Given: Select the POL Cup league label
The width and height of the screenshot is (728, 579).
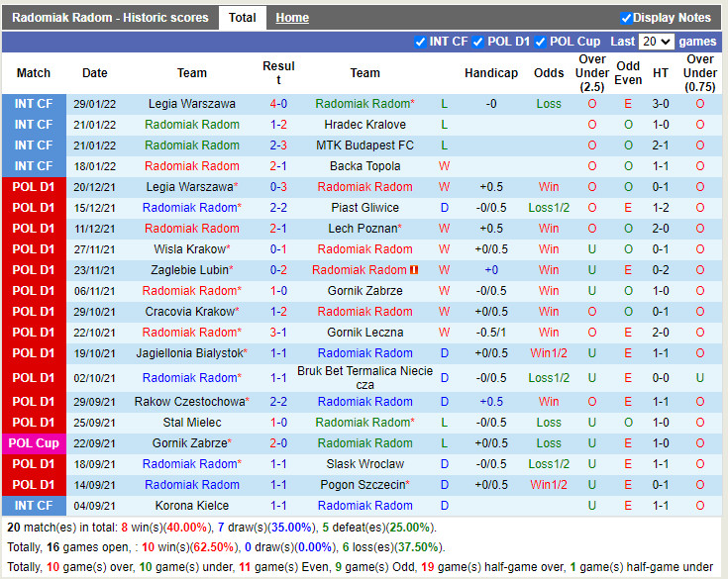Looking at the screenshot, I should point(34,443).
